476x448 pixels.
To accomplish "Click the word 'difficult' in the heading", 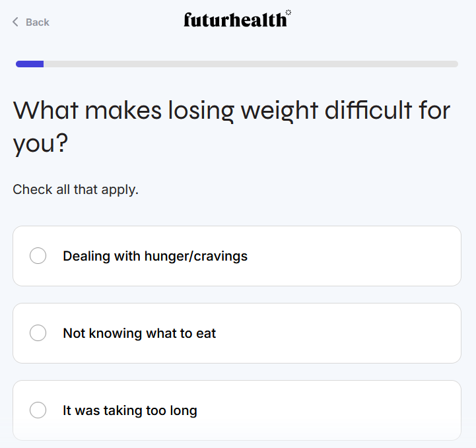I will [368, 110].
